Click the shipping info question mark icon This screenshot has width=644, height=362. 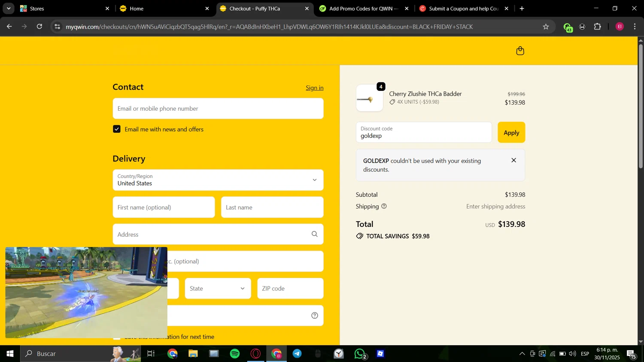pyautogui.click(x=384, y=206)
